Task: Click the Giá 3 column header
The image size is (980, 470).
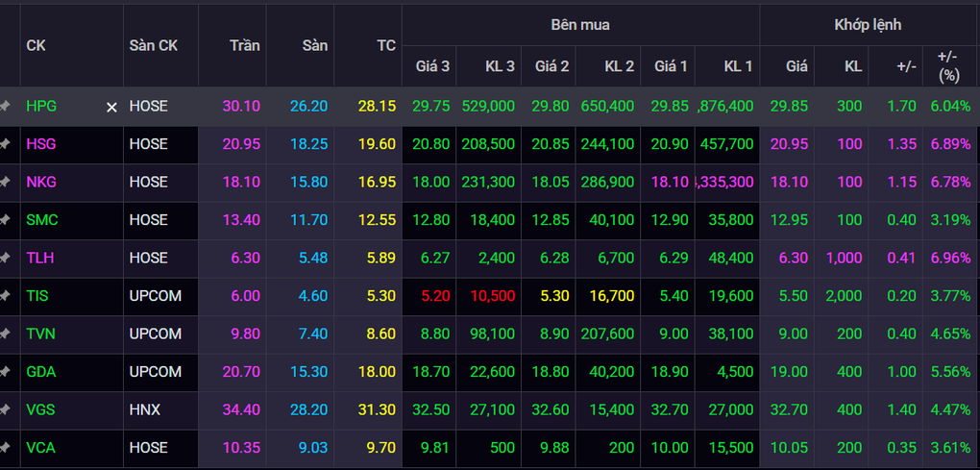Action: click(432, 65)
